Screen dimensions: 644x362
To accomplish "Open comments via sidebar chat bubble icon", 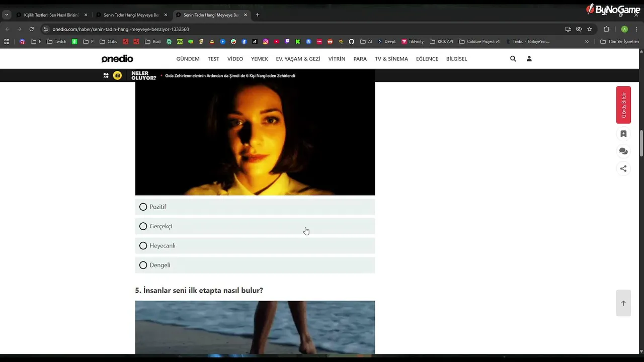I will [623, 151].
